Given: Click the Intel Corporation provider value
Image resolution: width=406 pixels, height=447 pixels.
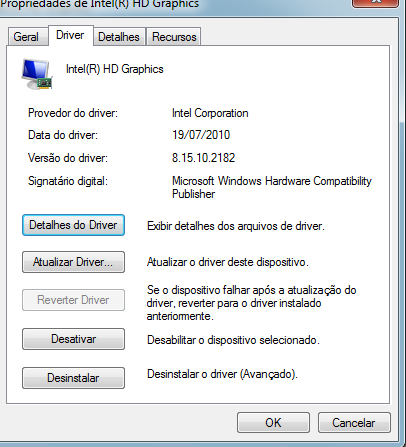Looking at the screenshot, I should tap(210, 113).
